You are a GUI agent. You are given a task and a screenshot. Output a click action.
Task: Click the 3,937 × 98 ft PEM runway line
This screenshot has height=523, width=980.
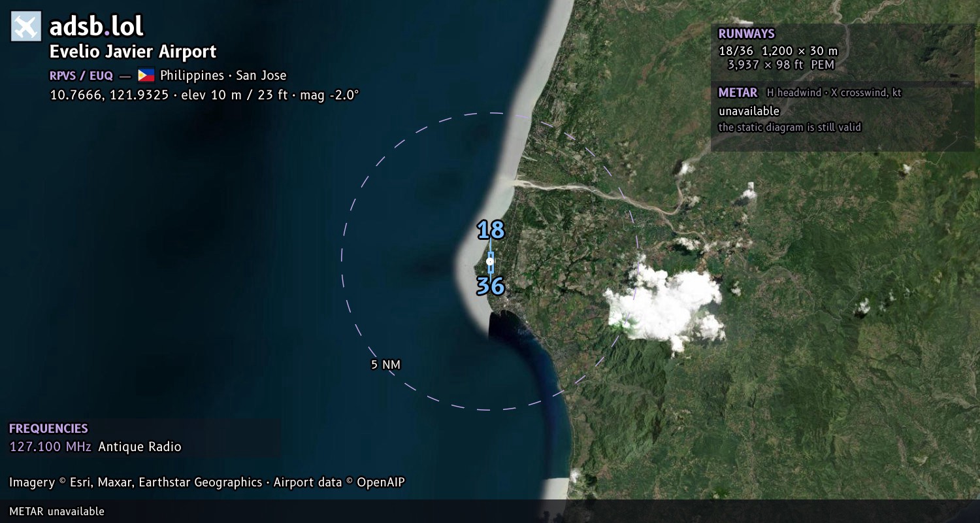click(x=781, y=65)
